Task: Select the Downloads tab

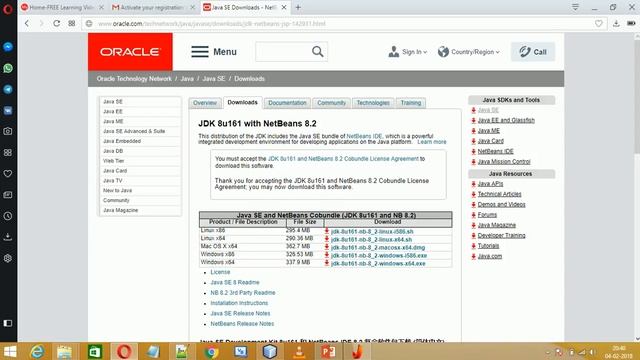Action: tap(242, 102)
